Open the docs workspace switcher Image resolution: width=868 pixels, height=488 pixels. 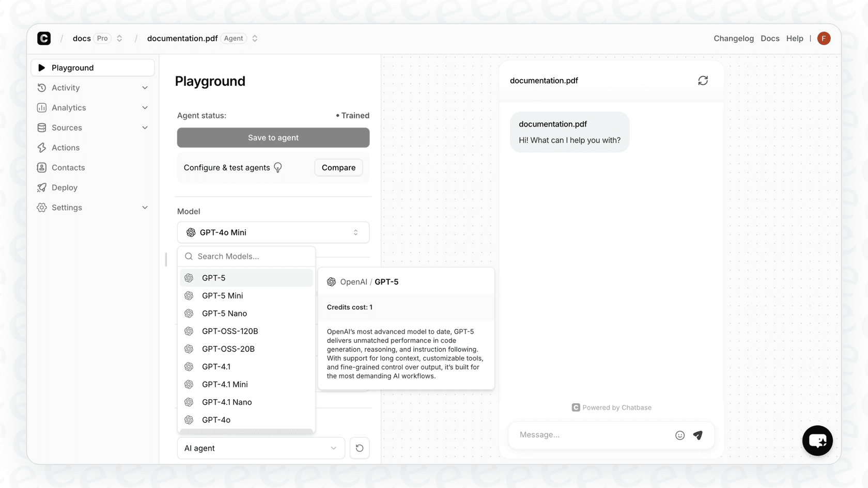(x=119, y=38)
